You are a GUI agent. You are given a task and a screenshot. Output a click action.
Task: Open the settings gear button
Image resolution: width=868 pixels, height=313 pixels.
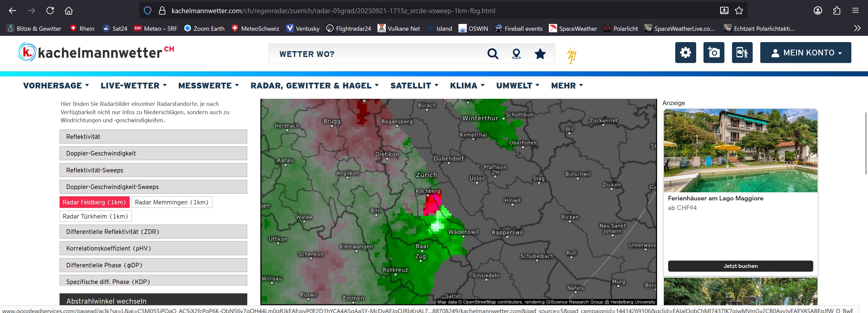pos(685,52)
